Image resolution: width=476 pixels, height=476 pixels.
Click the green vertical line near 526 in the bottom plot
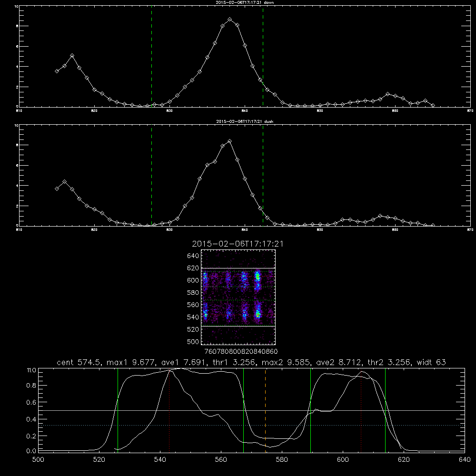point(118,410)
